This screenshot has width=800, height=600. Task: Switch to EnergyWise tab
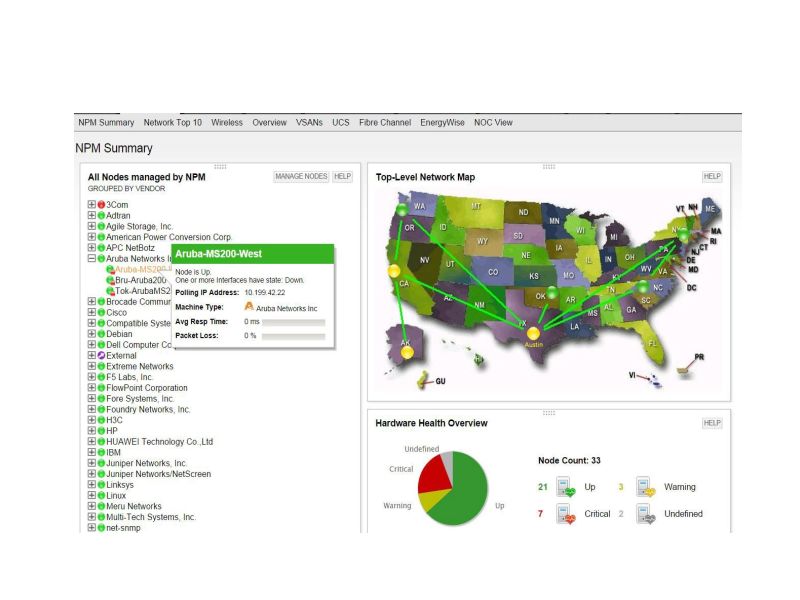[442, 122]
